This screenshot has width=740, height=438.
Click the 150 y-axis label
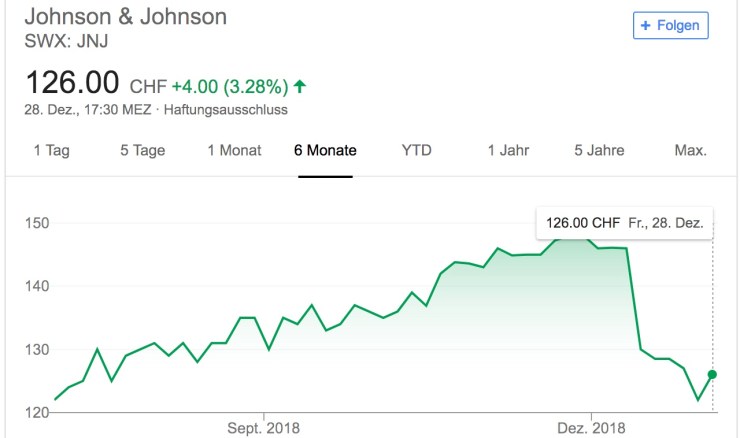coord(36,222)
